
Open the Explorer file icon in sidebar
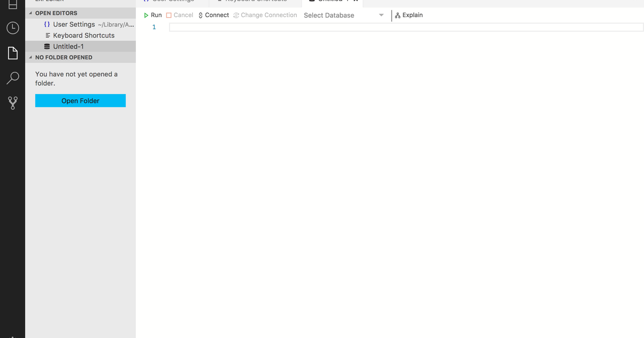pos(12,53)
